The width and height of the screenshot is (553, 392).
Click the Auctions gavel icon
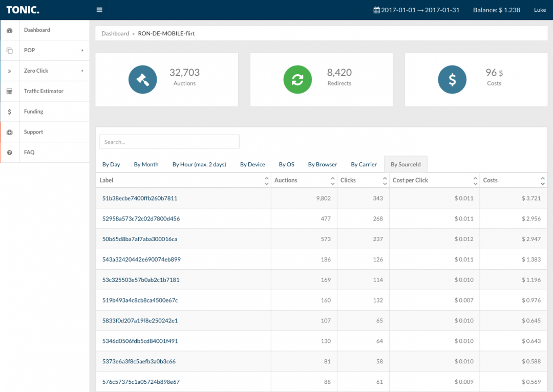pos(142,80)
